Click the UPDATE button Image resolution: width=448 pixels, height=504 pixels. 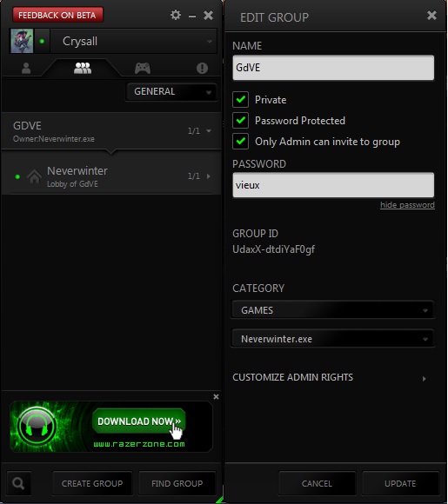[x=400, y=483]
